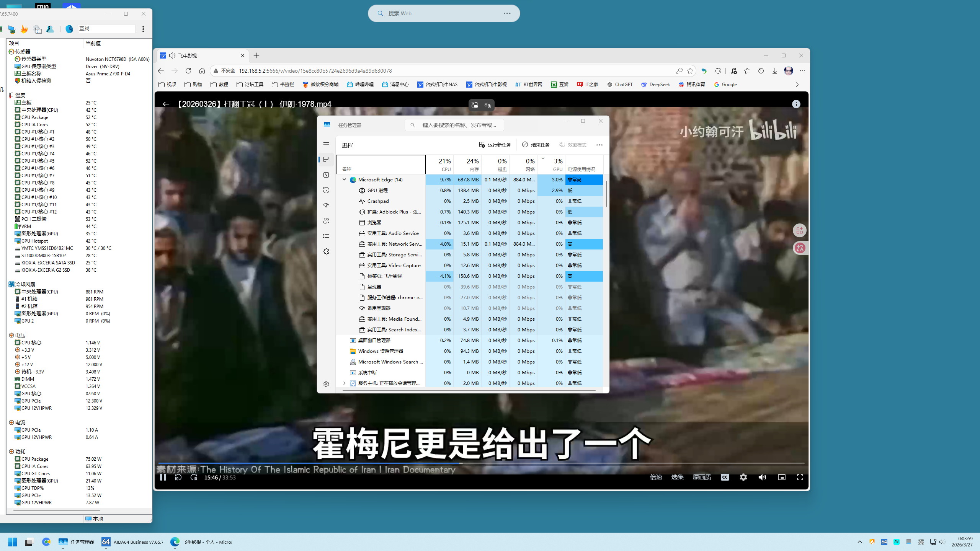Image resolution: width=980 pixels, height=551 pixels.
Task: Click the 运行新任务 button
Action: (495, 145)
